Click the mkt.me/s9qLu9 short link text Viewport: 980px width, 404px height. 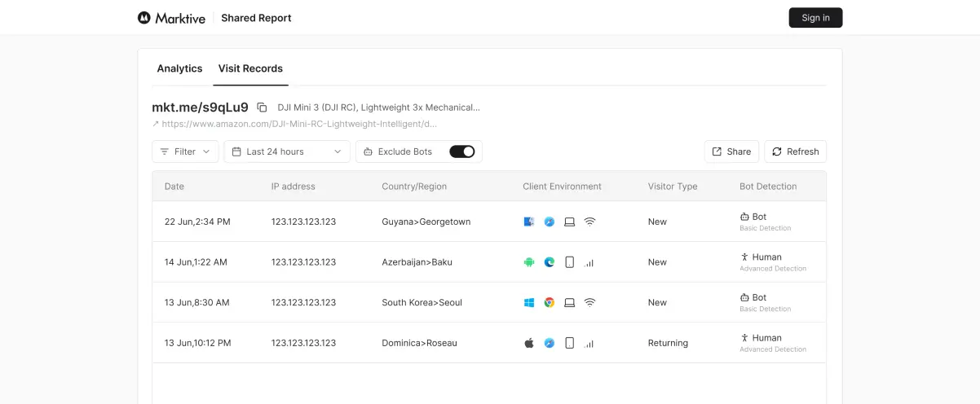[200, 107]
